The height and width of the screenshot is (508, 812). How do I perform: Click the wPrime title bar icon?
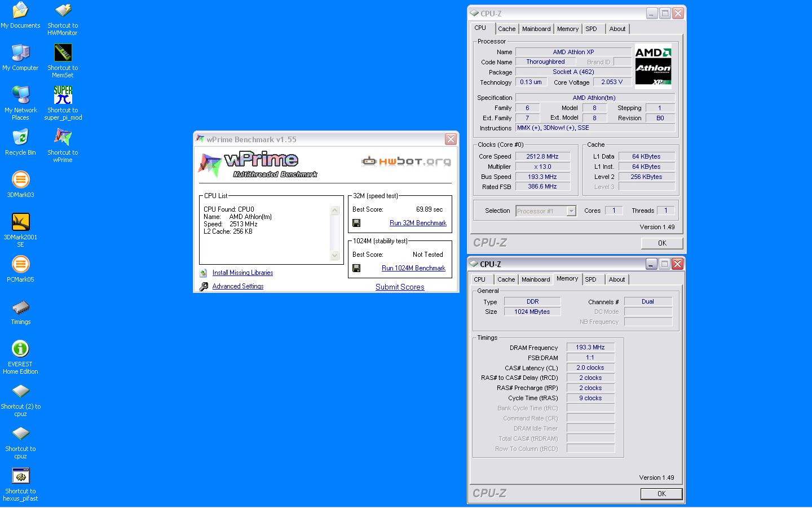tap(200, 139)
